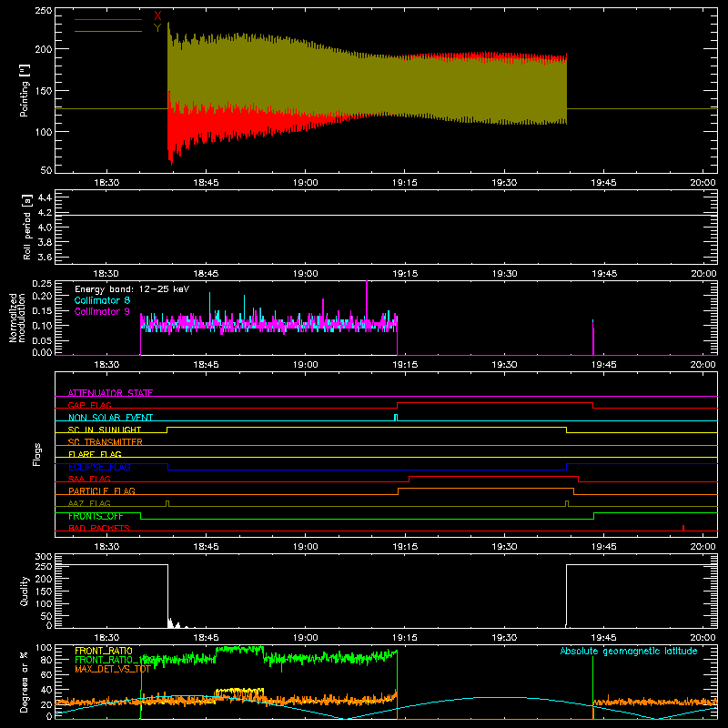Pick the SAA_FLAG label

(x=89, y=479)
